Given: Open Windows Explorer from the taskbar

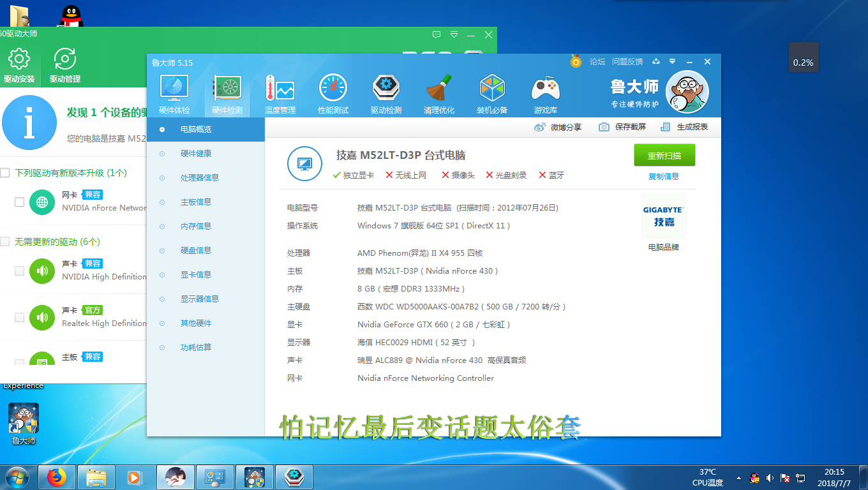Looking at the screenshot, I should pyautogui.click(x=96, y=477).
